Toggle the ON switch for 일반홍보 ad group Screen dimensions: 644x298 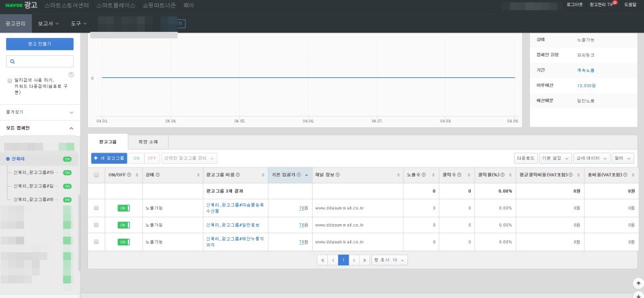coord(123,225)
